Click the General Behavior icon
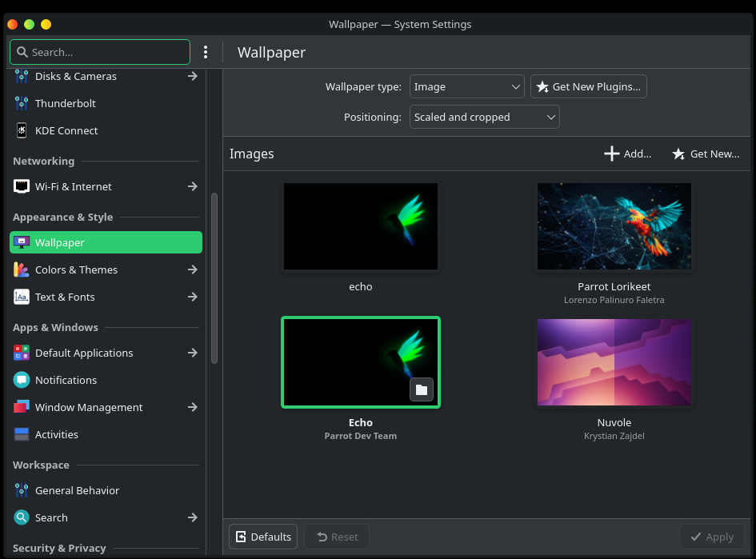The image size is (756, 559). click(x=22, y=490)
